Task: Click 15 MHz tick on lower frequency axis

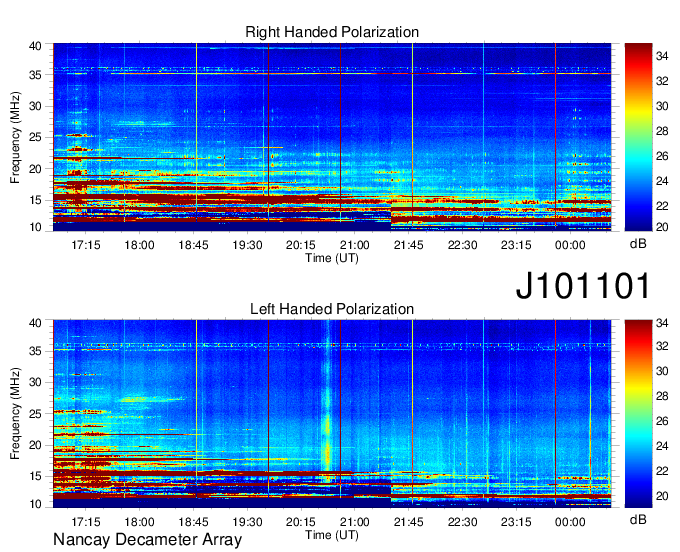Action: point(35,477)
